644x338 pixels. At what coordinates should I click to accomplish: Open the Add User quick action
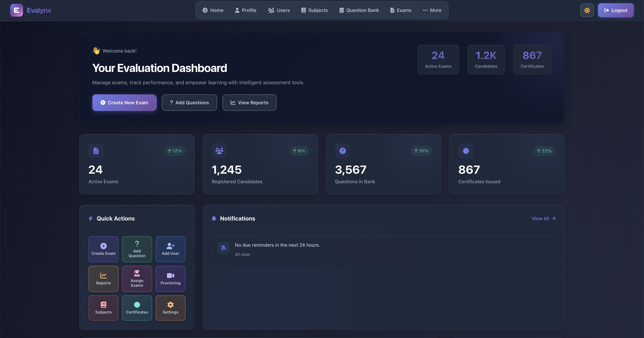(170, 249)
